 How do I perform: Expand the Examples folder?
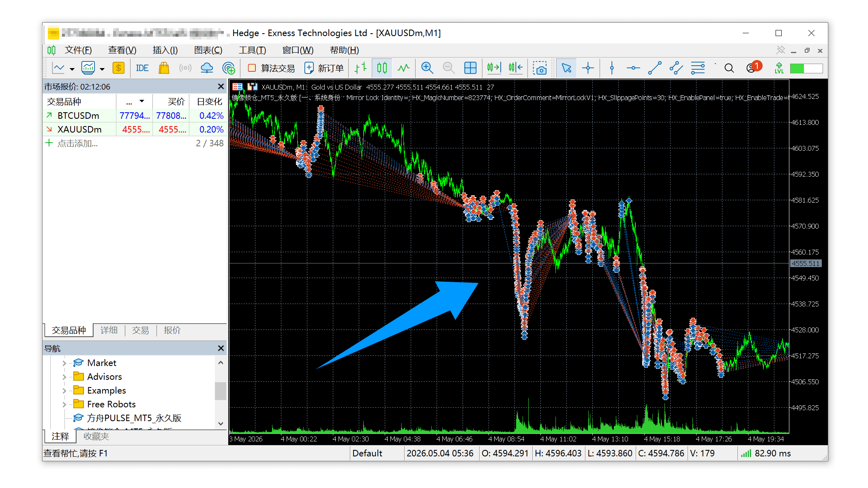tap(64, 391)
